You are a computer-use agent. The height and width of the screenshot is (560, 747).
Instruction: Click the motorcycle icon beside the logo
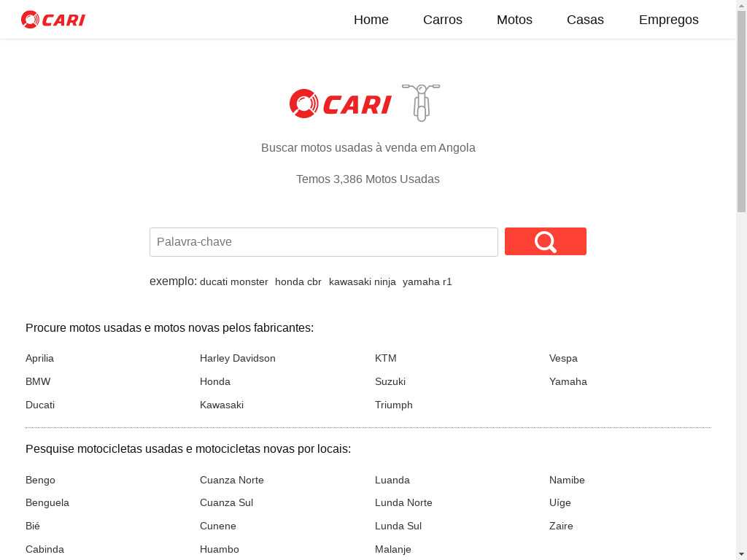421,102
